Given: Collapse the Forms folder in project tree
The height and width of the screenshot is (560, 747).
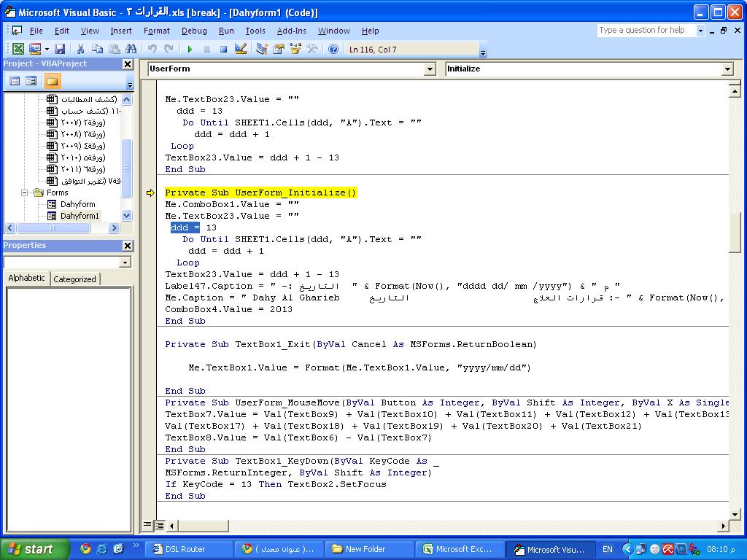Looking at the screenshot, I should 24,192.
